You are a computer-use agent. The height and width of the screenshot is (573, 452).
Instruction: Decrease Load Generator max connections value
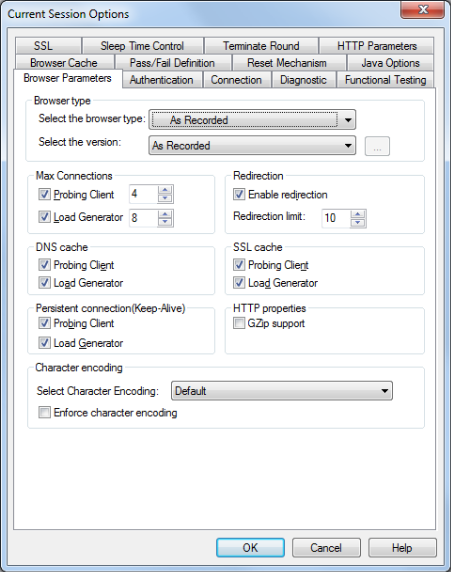165,222
